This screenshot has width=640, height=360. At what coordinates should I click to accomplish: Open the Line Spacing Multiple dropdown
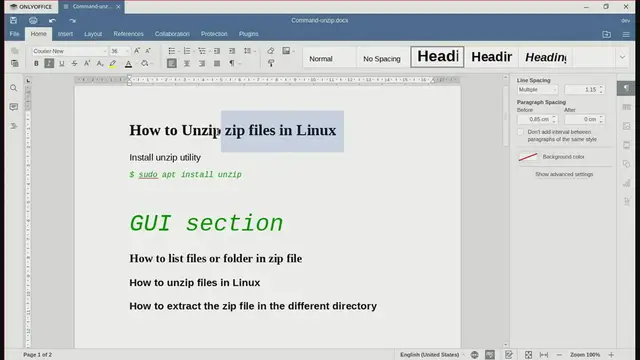[x=537, y=89]
